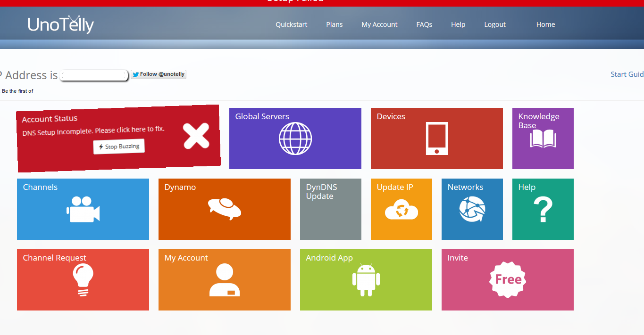Click the Update IP cloud sync icon
644x335 pixels.
401,210
